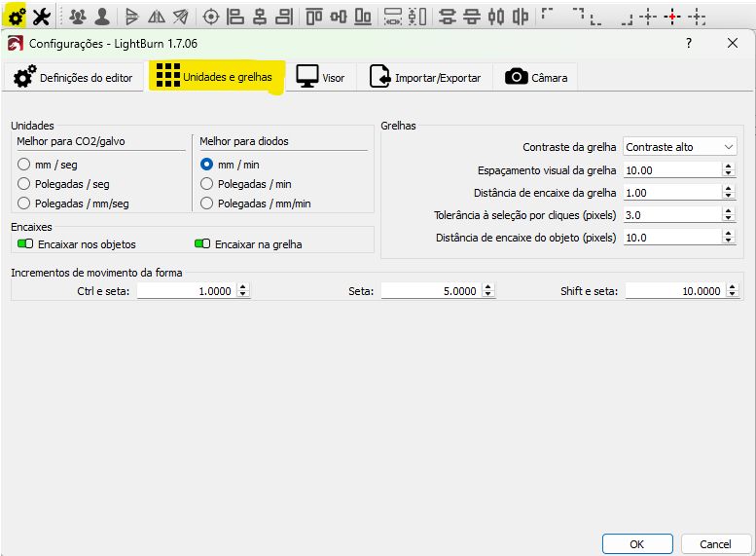Open the Settings gears icon in toolbar
Image resolution: width=756 pixels, height=556 pixels.
(x=16, y=17)
